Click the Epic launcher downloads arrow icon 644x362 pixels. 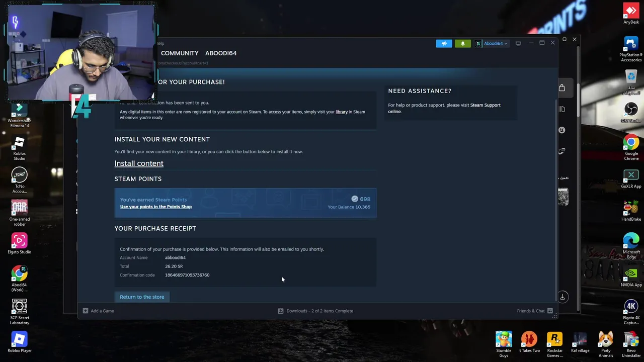[x=562, y=297]
